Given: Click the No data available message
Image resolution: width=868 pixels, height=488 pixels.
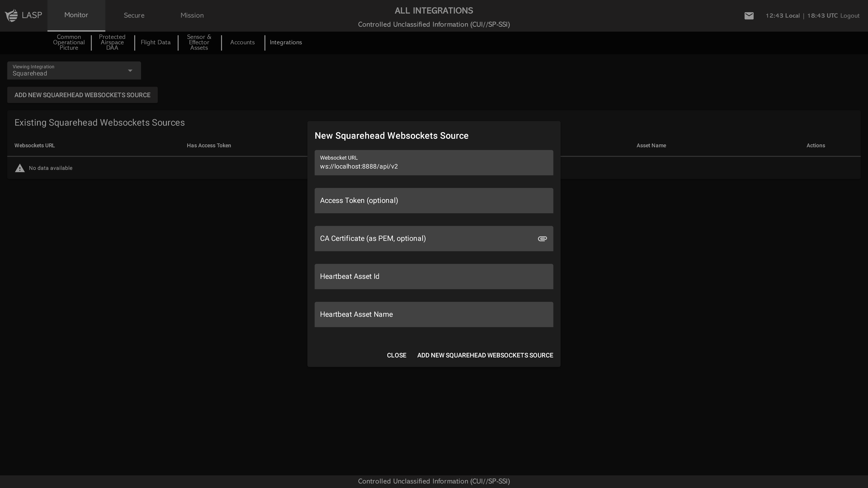Looking at the screenshot, I should pos(51,168).
